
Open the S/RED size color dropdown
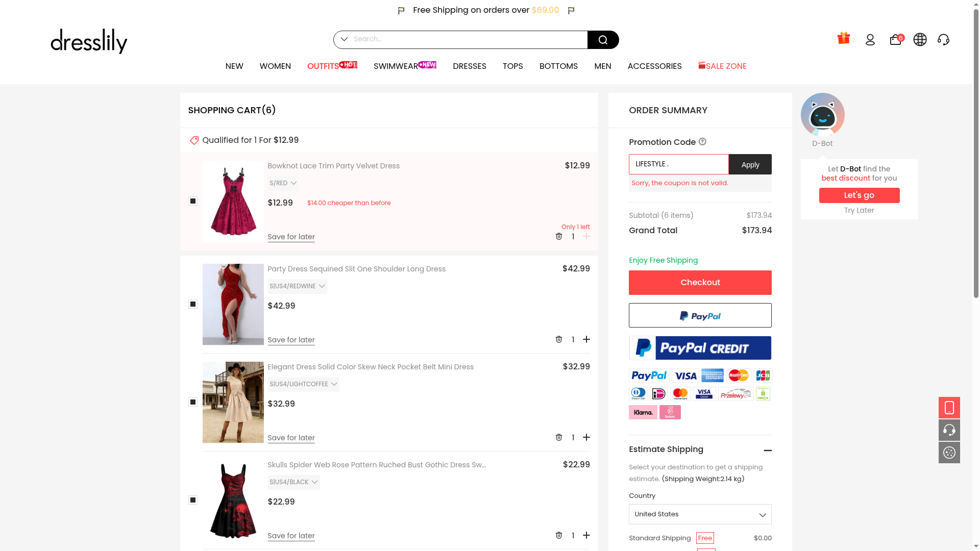283,183
